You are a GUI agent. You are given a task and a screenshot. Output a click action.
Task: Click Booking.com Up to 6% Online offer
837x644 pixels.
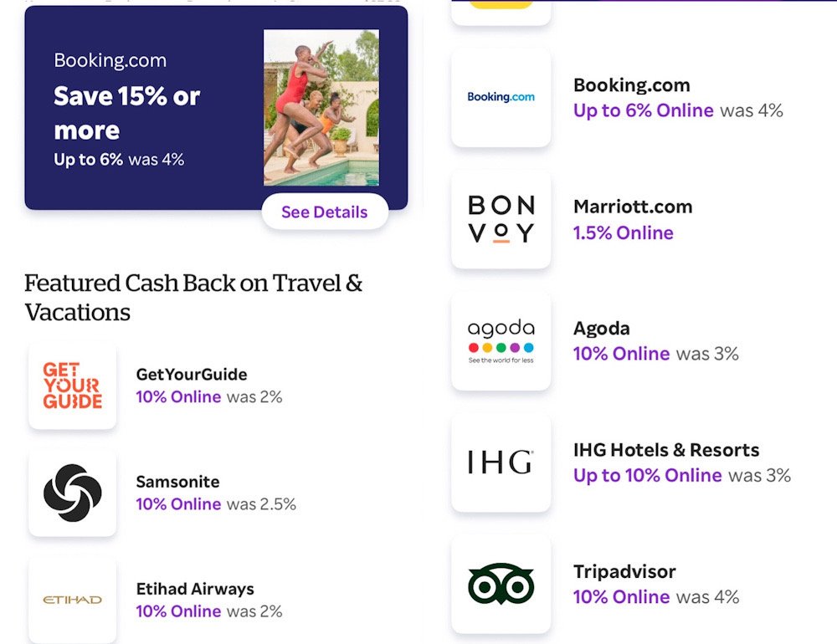[643, 110]
